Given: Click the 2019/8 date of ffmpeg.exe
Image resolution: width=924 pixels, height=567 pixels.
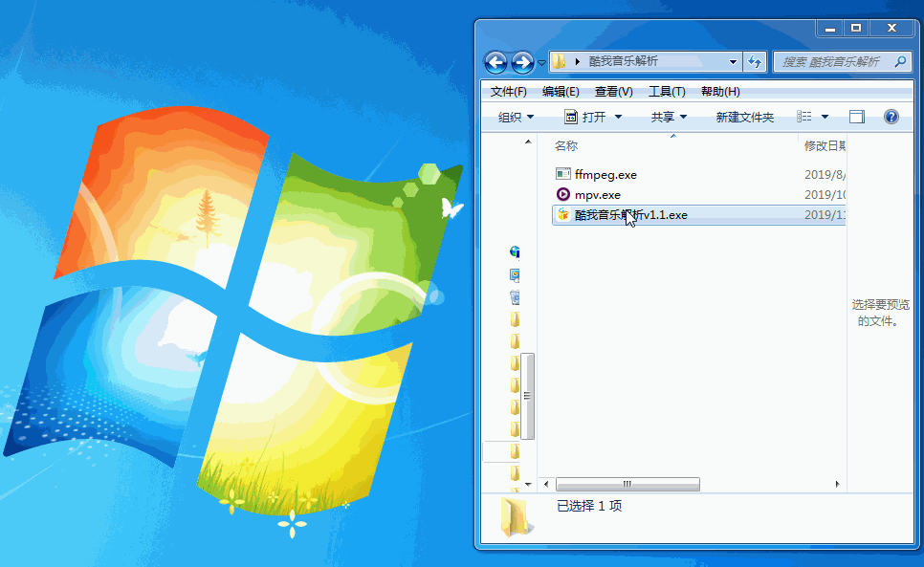Looking at the screenshot, I should (x=825, y=174).
